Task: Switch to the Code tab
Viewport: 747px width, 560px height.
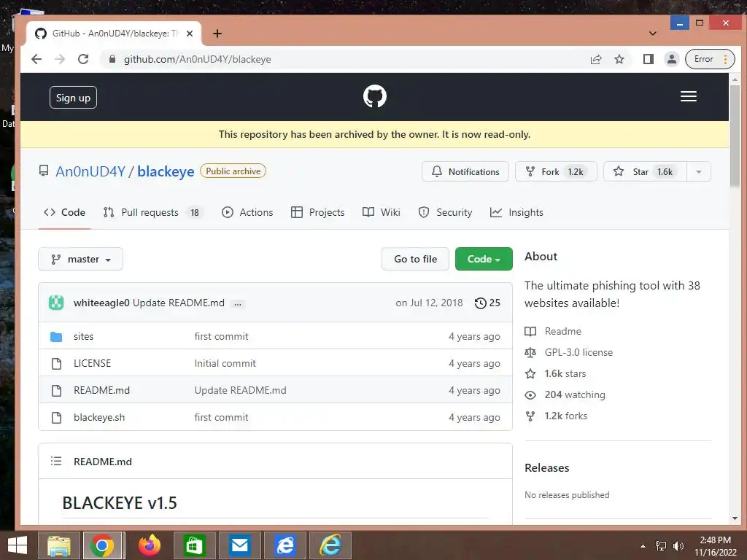Action: [x=64, y=212]
